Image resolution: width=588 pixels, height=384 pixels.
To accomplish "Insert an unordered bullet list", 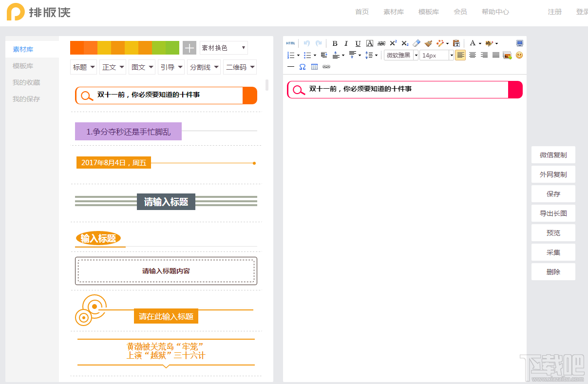I will [x=307, y=55].
